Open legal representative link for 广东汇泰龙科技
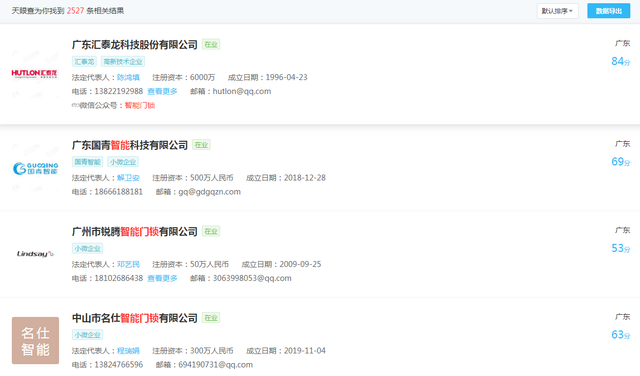The width and height of the screenshot is (640, 376). [128, 78]
